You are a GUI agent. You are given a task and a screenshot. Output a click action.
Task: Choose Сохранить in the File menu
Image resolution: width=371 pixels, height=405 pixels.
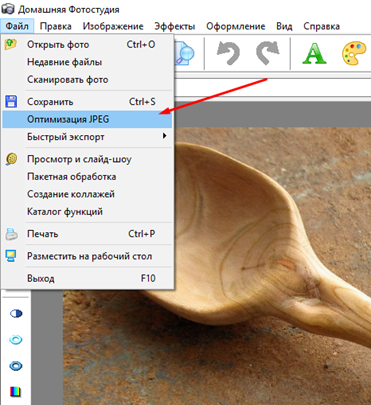click(x=87, y=102)
